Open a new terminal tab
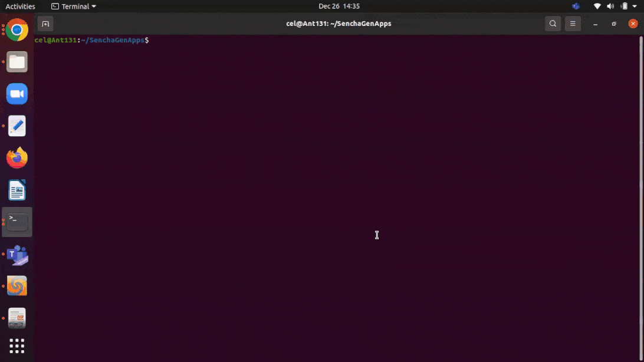 tap(45, 24)
